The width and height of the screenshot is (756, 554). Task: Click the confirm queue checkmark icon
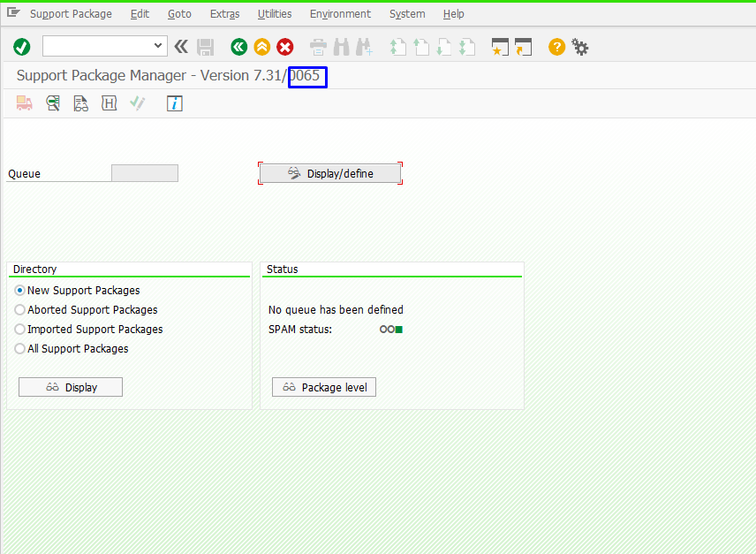click(137, 102)
